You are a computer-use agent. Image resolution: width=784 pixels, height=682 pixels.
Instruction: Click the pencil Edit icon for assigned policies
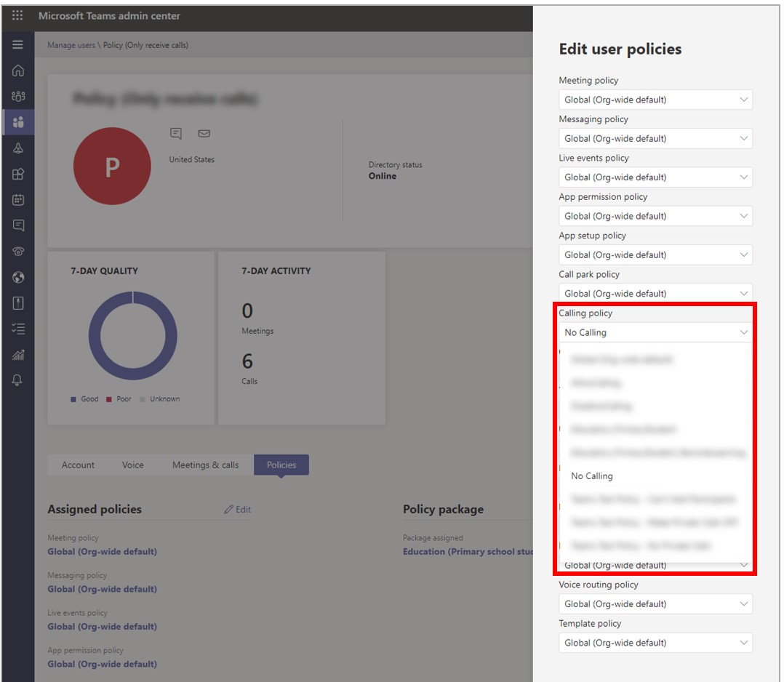click(x=228, y=510)
